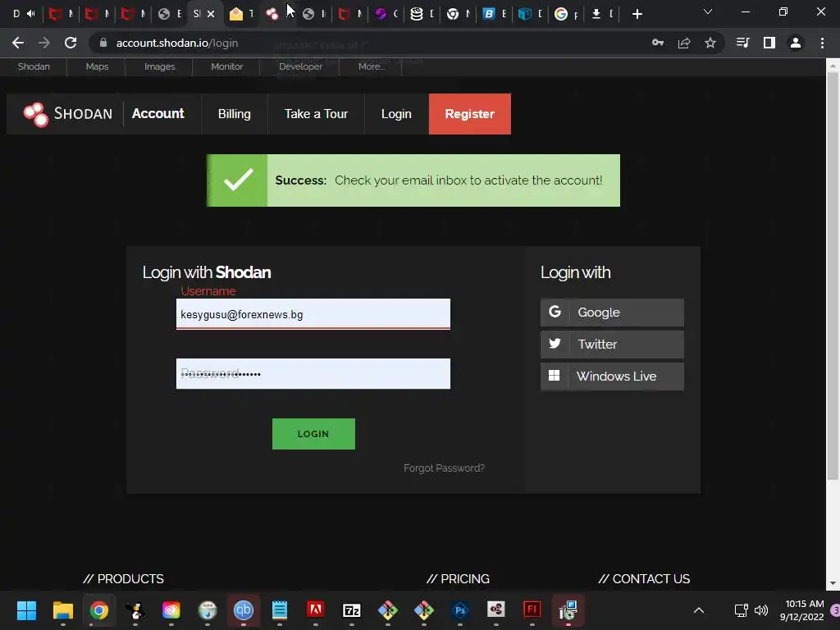This screenshot has height=630, width=840.
Task: Click the volume speaker tray icon
Action: [761, 610]
